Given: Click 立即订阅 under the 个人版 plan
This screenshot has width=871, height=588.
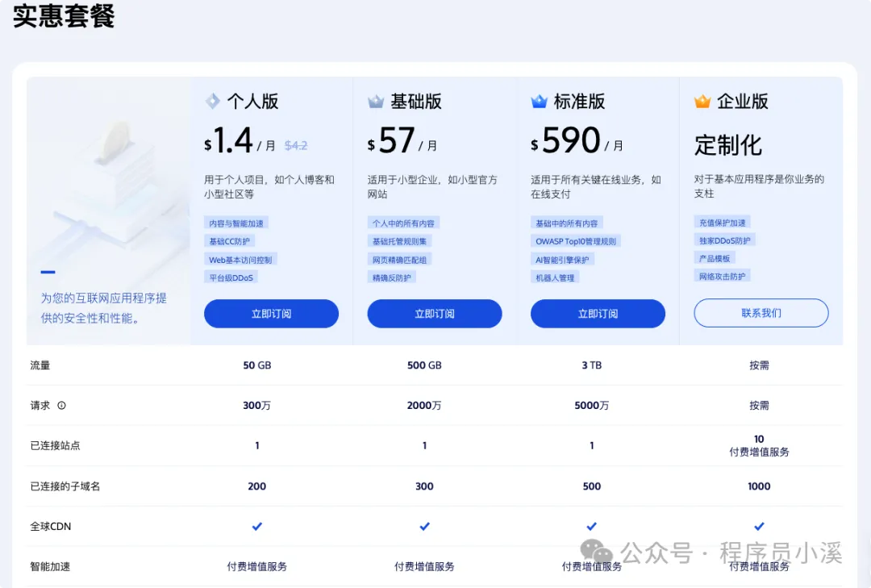Looking at the screenshot, I should (271, 313).
